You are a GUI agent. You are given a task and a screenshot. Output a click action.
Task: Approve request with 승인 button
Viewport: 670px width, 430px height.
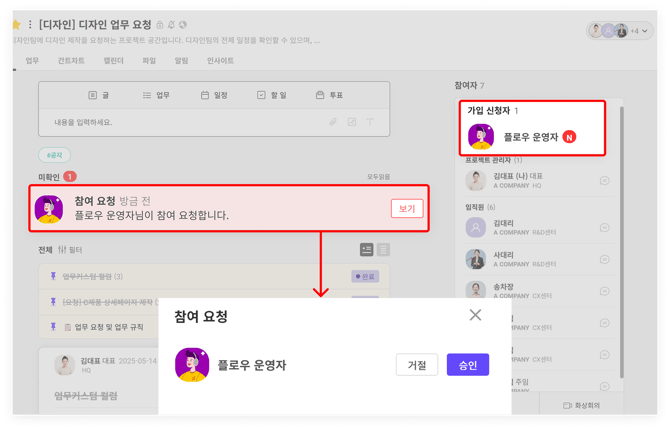[x=468, y=365]
